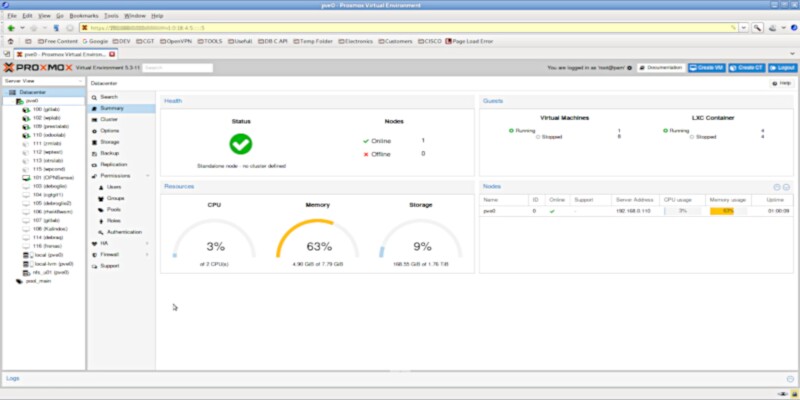Open the Summary menu item

click(121, 108)
